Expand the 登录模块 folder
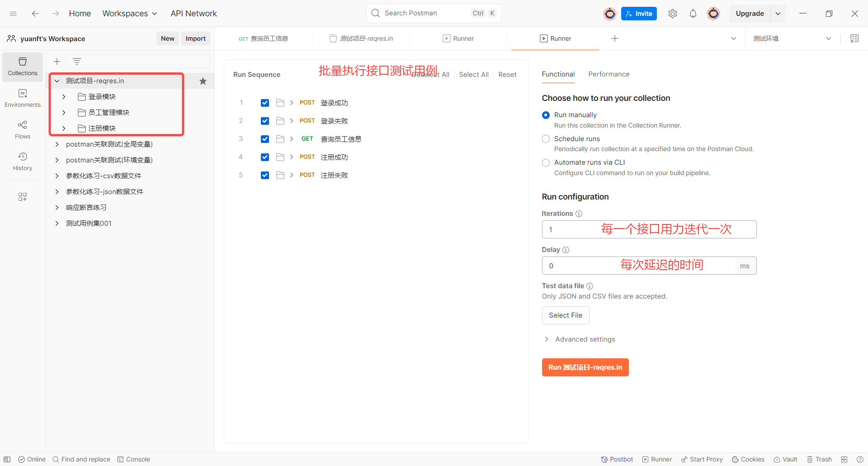Image resolution: width=868 pixels, height=466 pixels. (64, 97)
